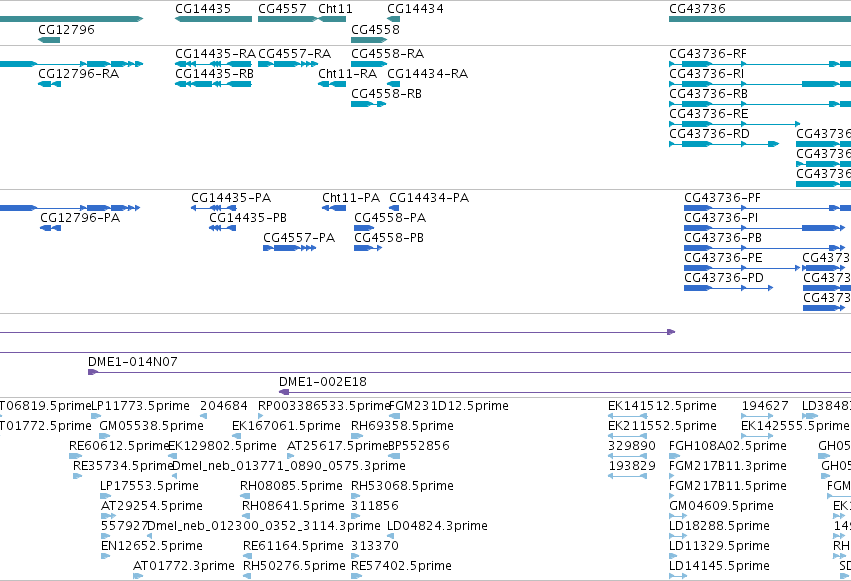Click EST EN12652.5prime
851x581 pixels.
(x=106, y=557)
